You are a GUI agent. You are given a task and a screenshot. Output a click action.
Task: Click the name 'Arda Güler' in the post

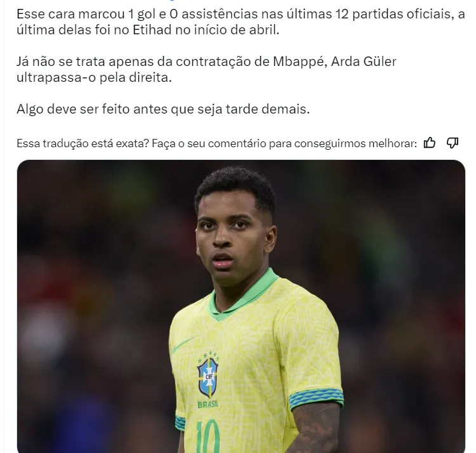(x=364, y=62)
